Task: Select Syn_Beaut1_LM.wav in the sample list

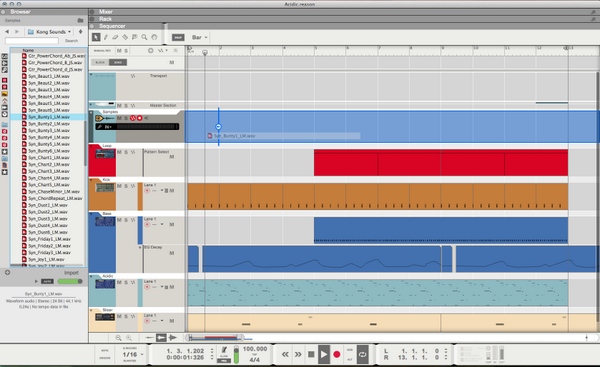Action: [x=49, y=76]
